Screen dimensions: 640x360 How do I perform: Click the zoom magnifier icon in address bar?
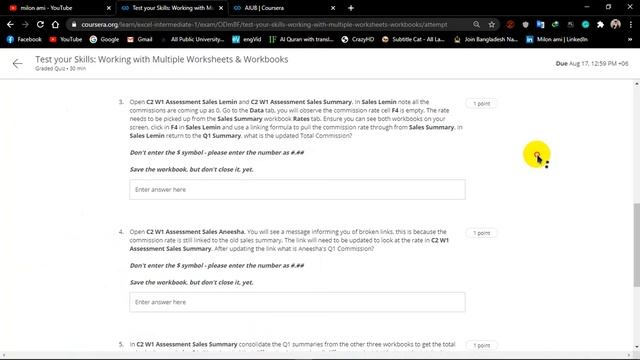click(476, 24)
